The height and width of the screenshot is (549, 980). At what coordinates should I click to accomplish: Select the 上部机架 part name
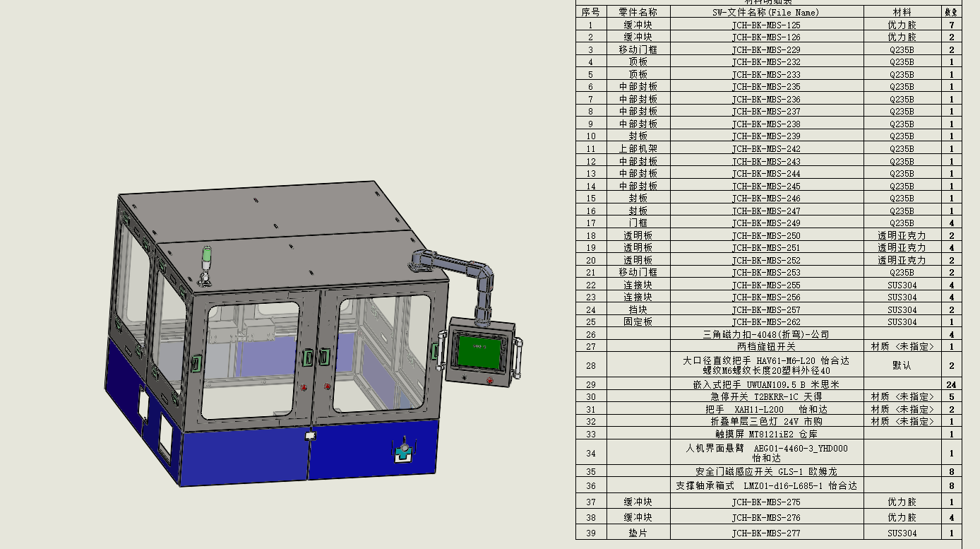click(638, 148)
